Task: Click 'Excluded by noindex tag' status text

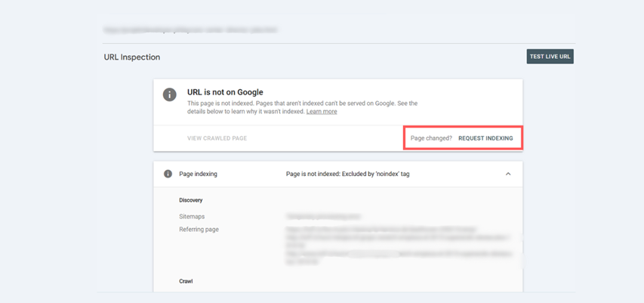Action: point(347,174)
